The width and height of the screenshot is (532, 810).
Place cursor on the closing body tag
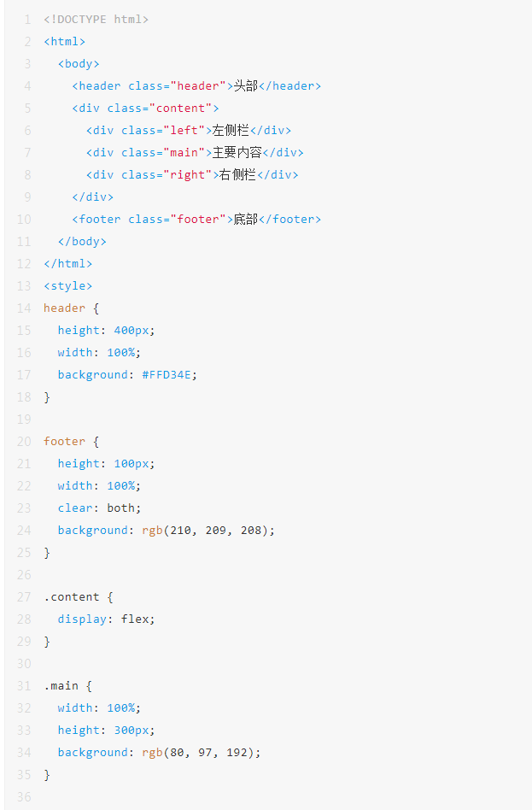click(x=82, y=241)
